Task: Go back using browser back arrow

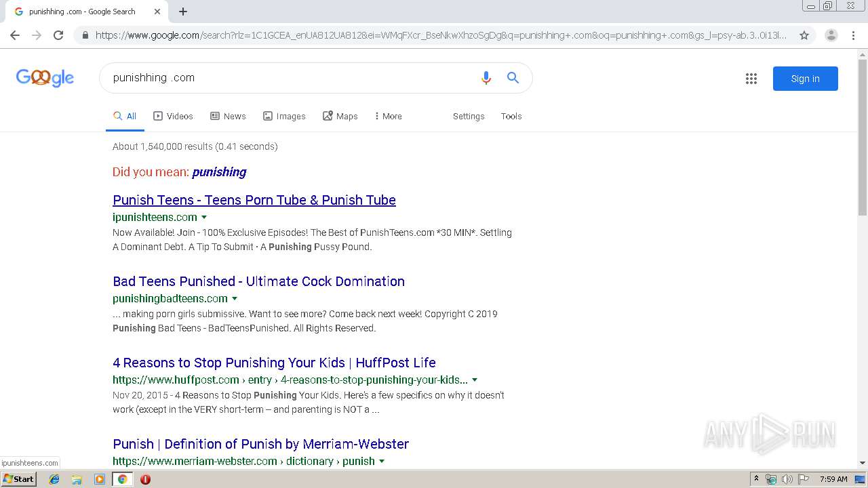Action: coord(15,35)
